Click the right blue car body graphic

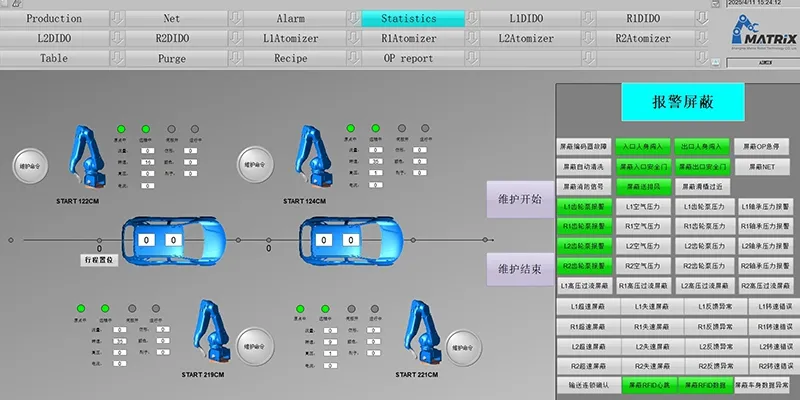[351, 240]
